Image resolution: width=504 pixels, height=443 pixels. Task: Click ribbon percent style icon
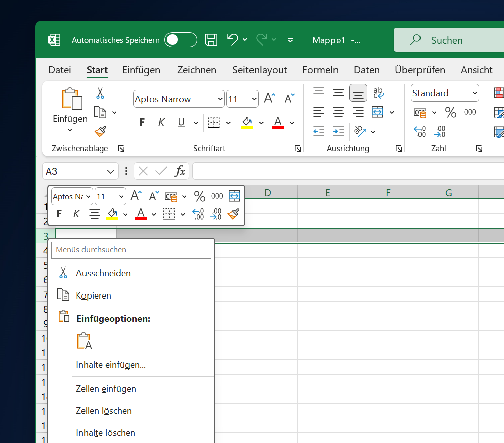tap(451, 112)
